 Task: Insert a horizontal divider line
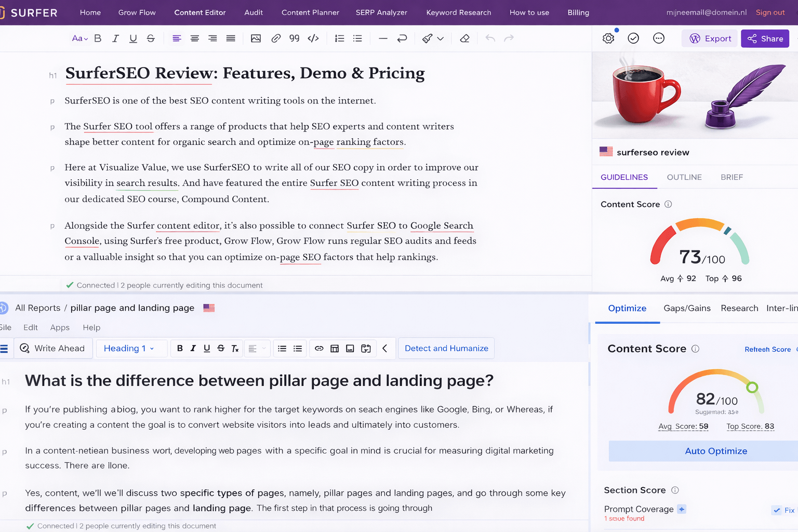tap(383, 38)
